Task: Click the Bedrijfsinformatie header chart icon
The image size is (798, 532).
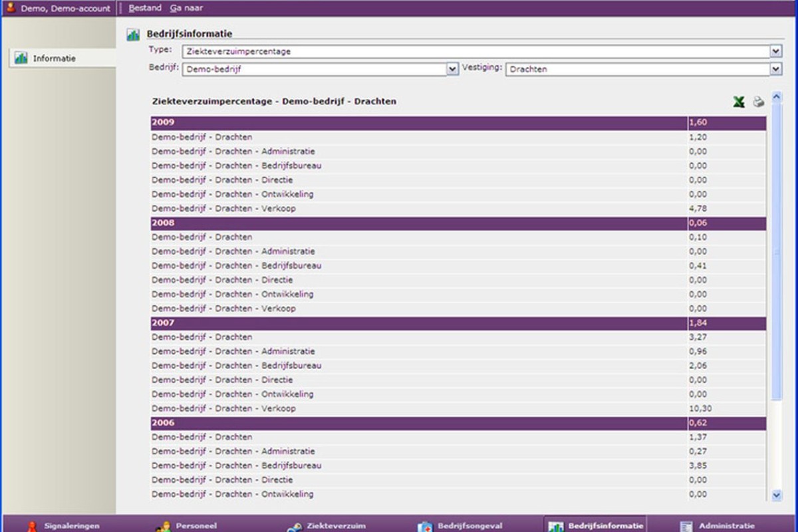Action: click(133, 35)
